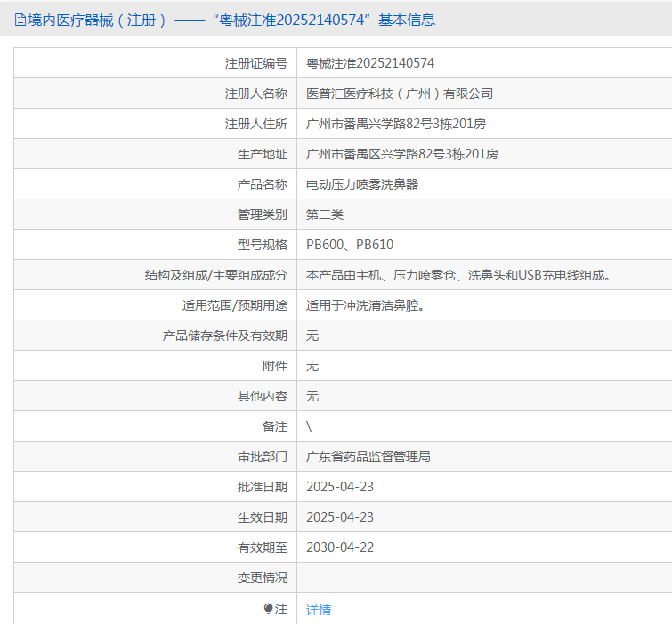Image resolution: width=672 pixels, height=624 pixels.
Task: Click the 批准日期 label
Action: tap(263, 487)
